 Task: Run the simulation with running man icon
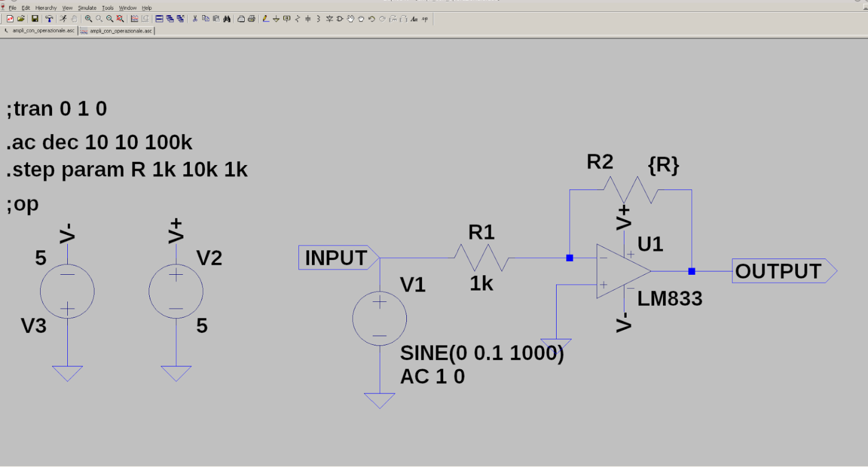63,19
